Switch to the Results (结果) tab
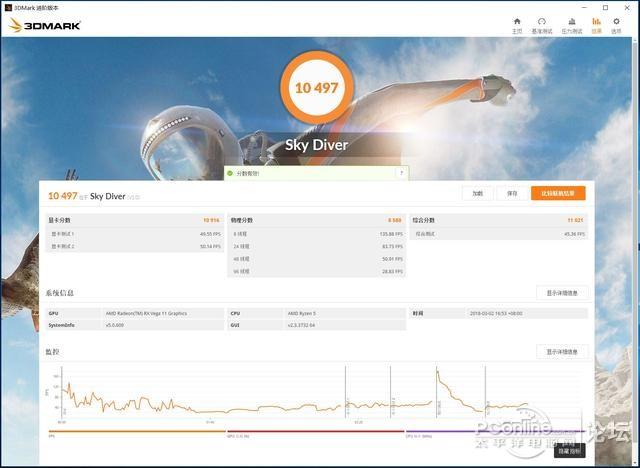This screenshot has height=468, width=640. click(x=596, y=26)
